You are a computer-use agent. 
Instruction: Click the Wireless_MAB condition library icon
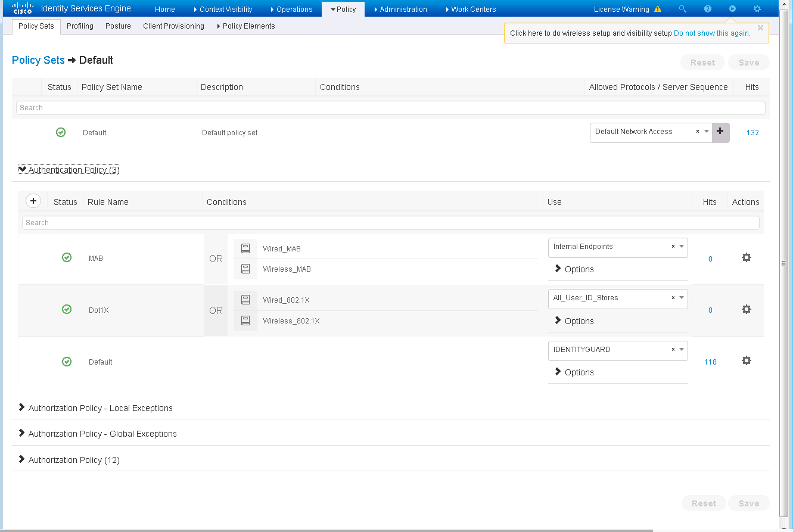245,269
